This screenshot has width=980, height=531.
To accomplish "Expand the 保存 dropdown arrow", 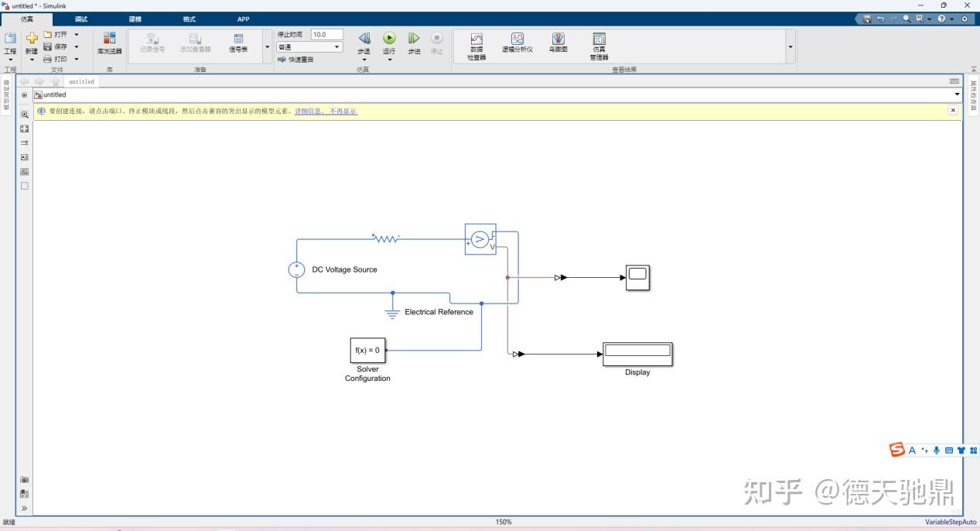I will (77, 46).
